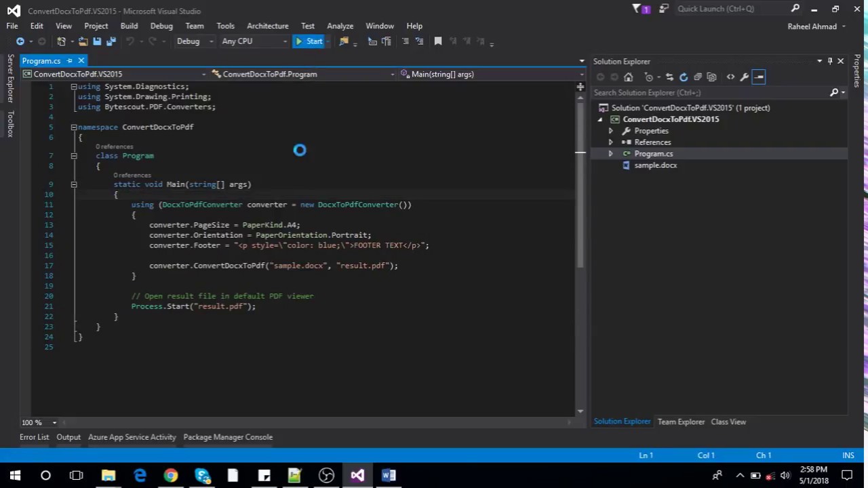Open the Error List tab
The image size is (868, 488).
[x=35, y=437]
